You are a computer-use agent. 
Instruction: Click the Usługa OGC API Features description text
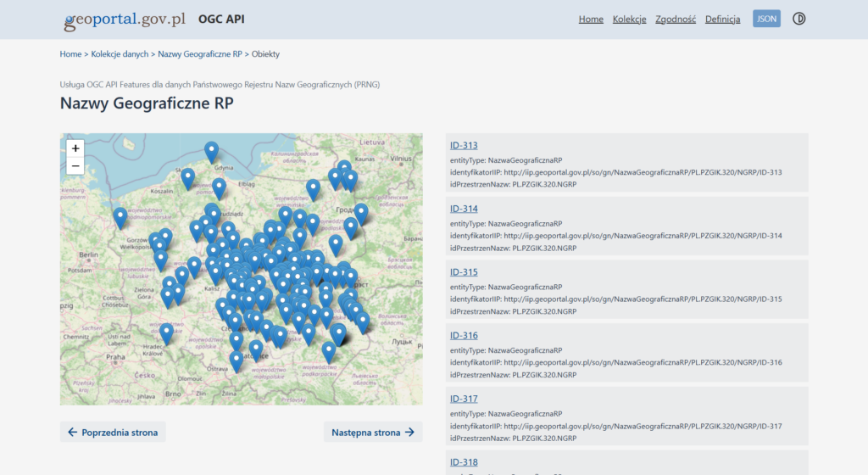coord(220,85)
